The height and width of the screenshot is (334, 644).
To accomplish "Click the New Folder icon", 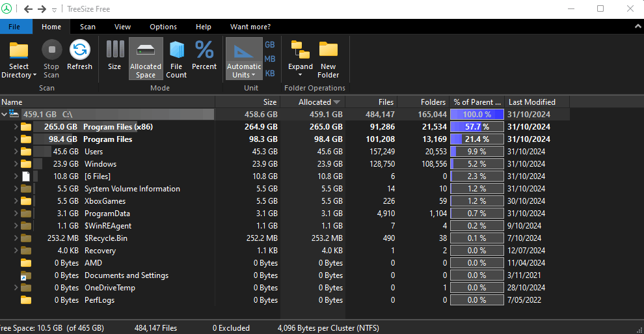I will point(328,49).
